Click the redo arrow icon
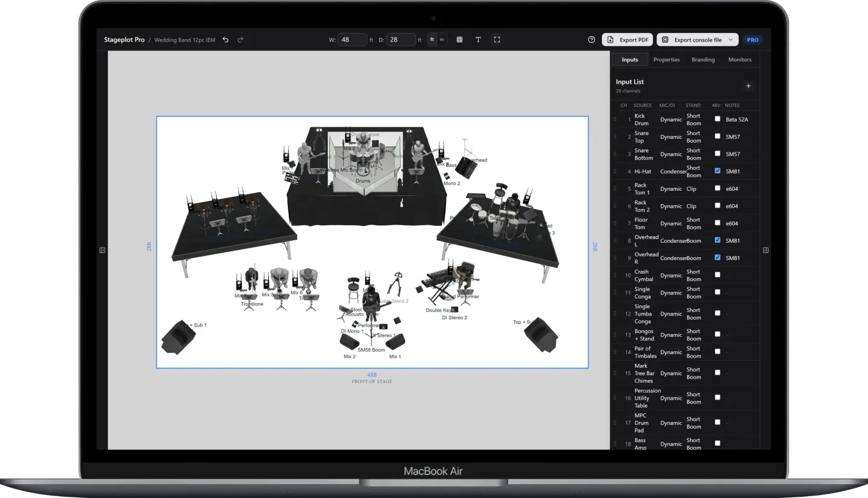This screenshot has height=498, width=868. pyautogui.click(x=241, y=40)
